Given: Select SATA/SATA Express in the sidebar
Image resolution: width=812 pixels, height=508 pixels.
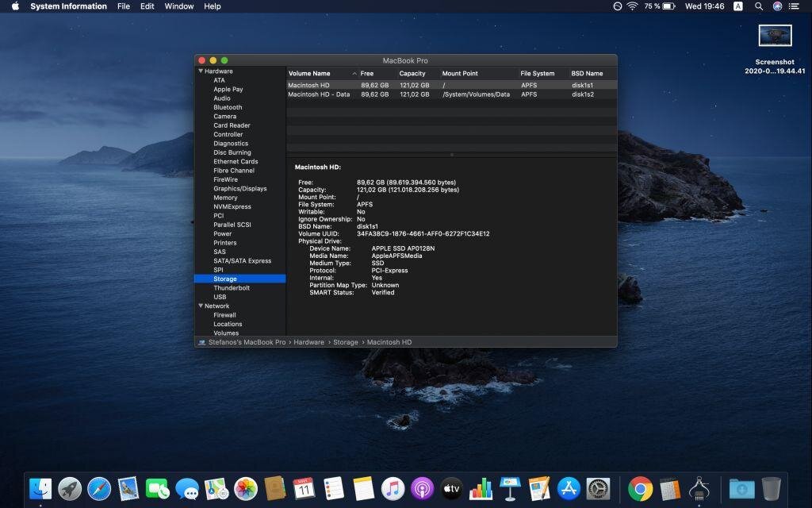Looking at the screenshot, I should (x=243, y=260).
